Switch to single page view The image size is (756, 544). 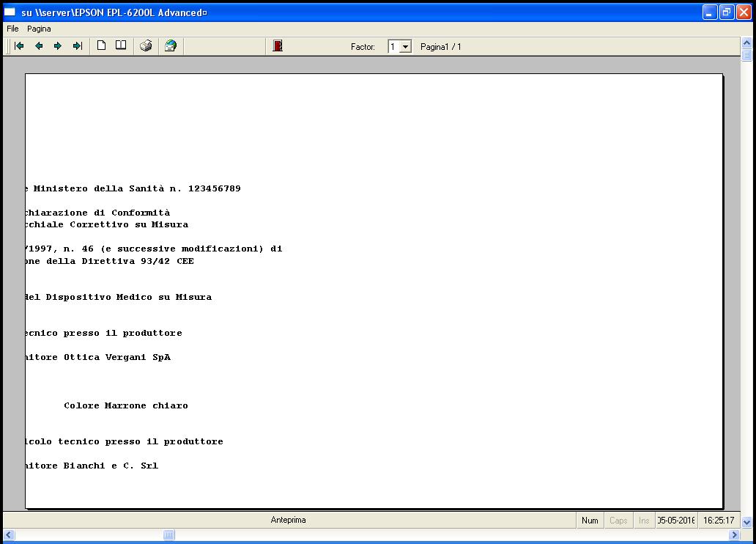[101, 46]
